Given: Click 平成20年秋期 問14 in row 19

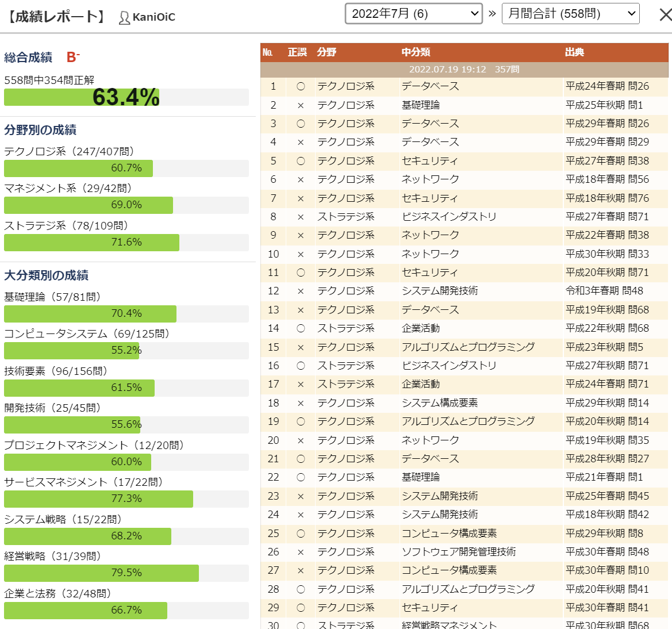Looking at the screenshot, I should [x=607, y=421].
